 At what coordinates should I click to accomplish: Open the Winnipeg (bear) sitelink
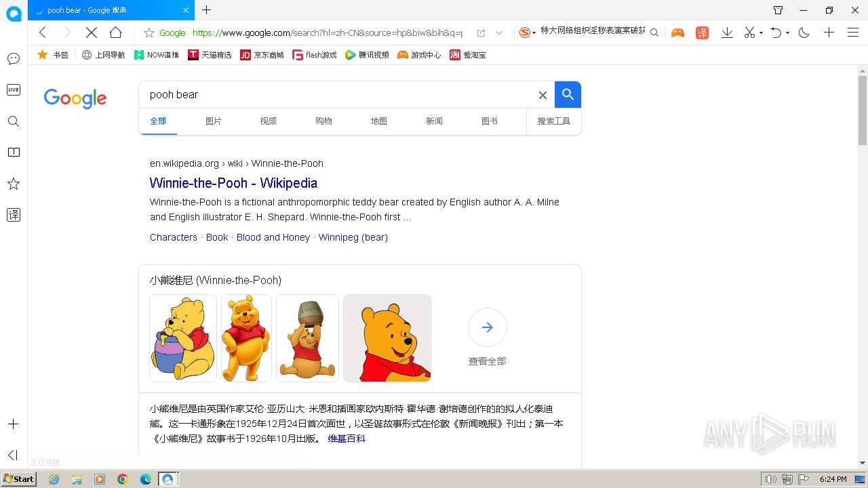[353, 237]
